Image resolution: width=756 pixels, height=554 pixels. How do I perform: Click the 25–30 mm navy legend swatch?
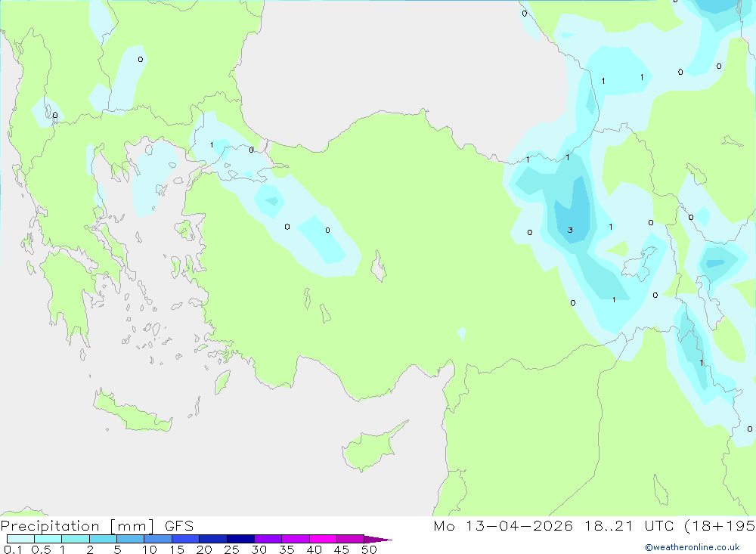pyautogui.click(x=240, y=539)
